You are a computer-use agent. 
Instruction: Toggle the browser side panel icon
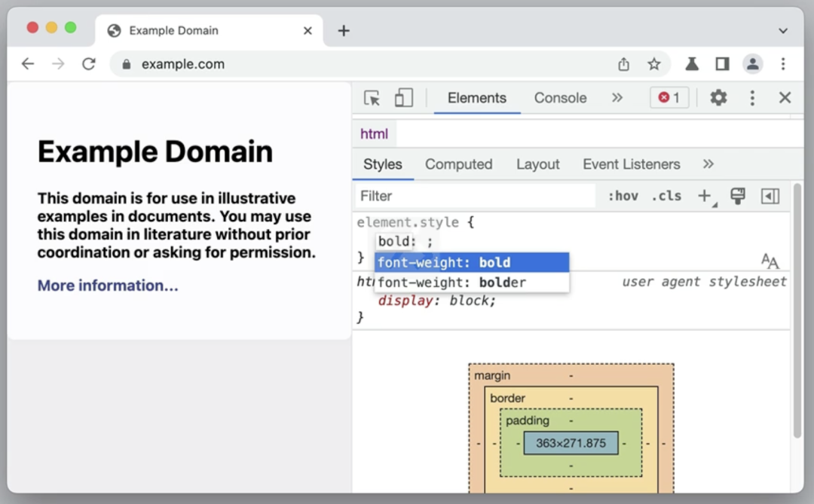pos(722,64)
